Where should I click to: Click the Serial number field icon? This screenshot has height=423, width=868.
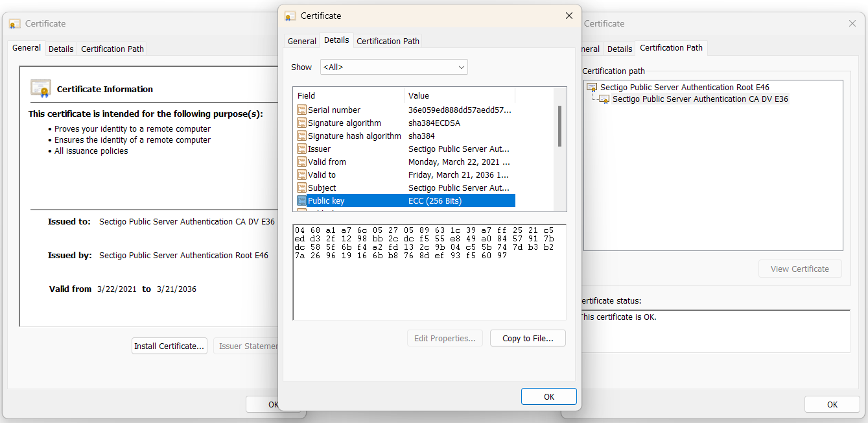point(301,110)
